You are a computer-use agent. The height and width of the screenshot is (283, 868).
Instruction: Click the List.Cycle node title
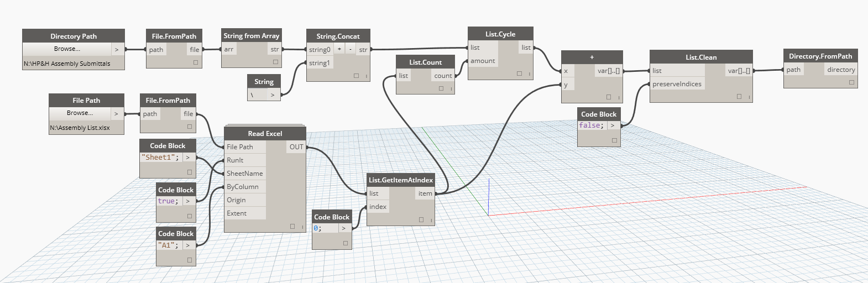(x=500, y=34)
